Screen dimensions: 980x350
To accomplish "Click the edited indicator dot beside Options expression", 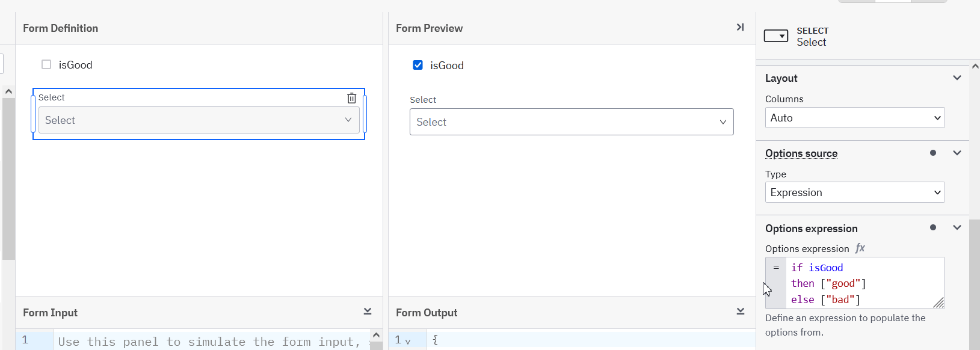I will [x=933, y=227].
